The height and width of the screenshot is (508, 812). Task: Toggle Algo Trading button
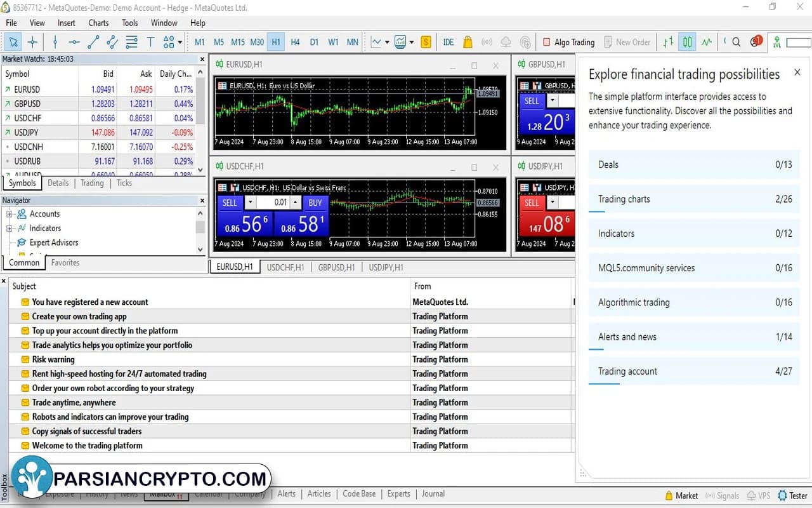click(x=568, y=43)
